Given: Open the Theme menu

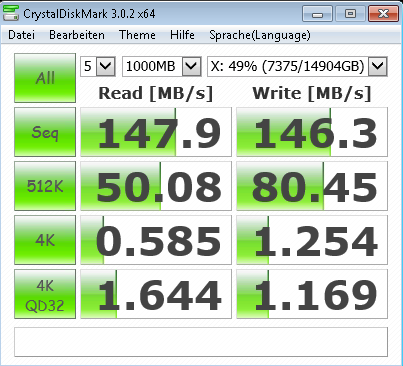Looking at the screenshot, I should [137, 35].
